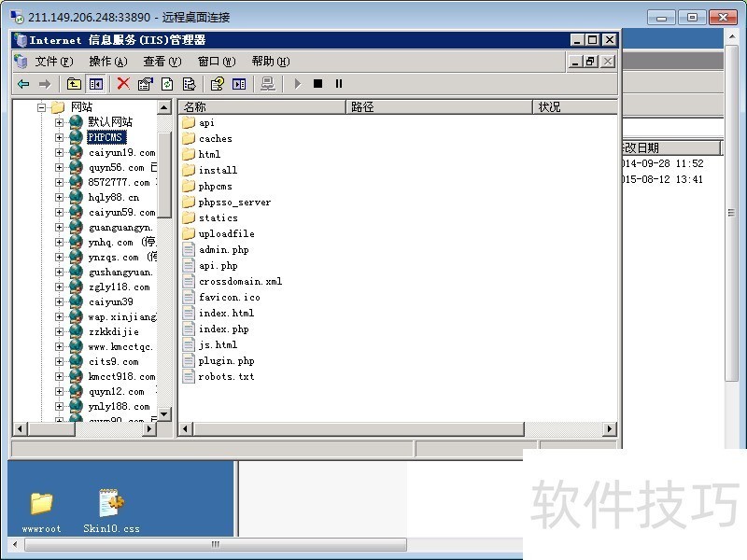Click the file list scroll right arrow

coord(610,429)
